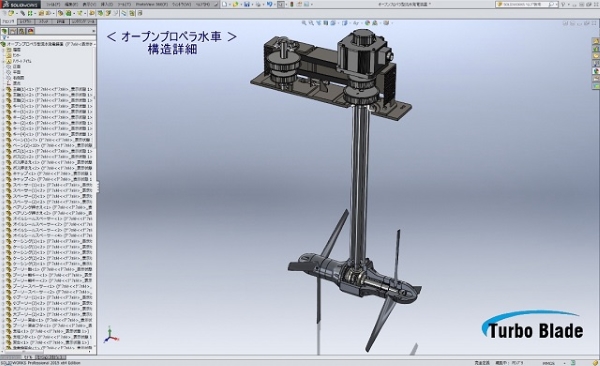Open the second menu bar item (編集)
The height and width of the screenshot is (366, 600).
click(71, 4)
